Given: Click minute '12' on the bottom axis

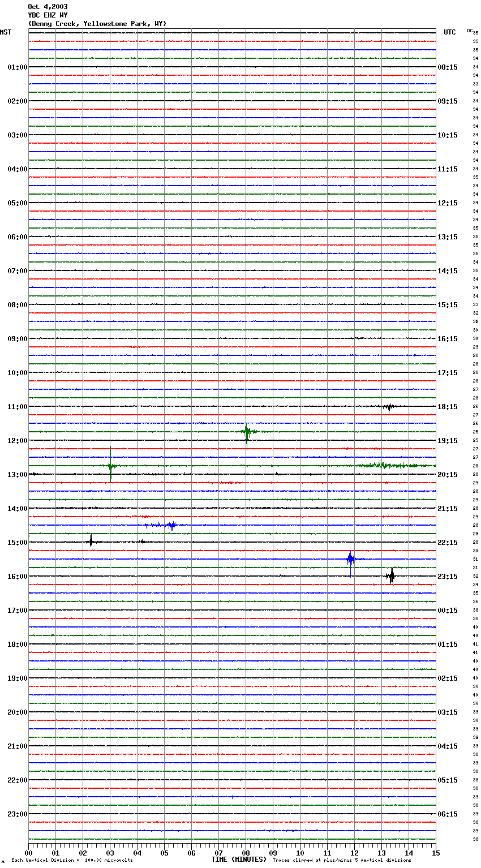Looking at the screenshot, I should 354,853.
